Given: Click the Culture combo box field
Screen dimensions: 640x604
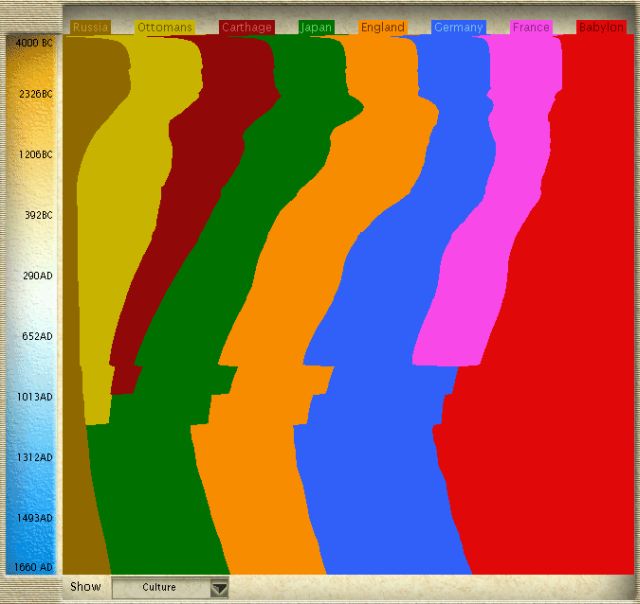Looking at the screenshot, I should tap(160, 588).
